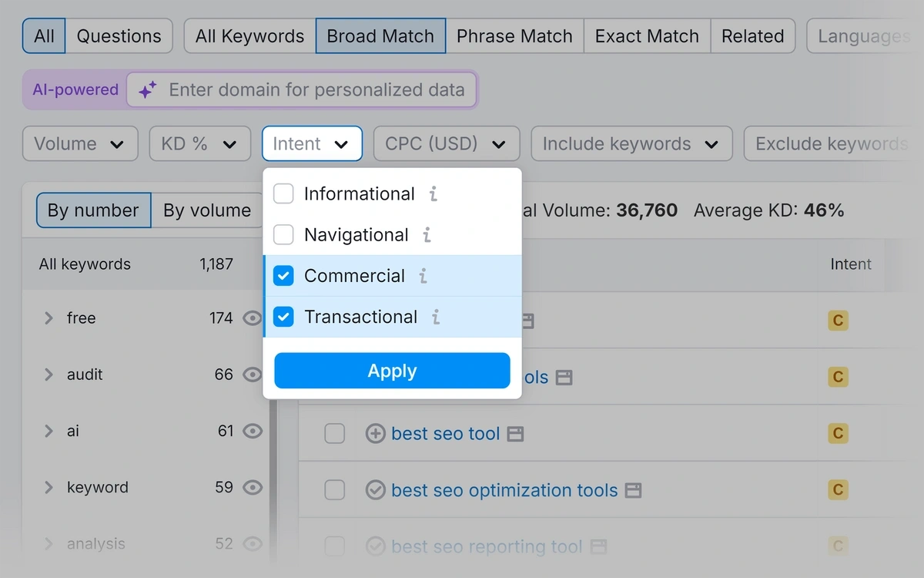
Task: Click the domain input for personalized data
Action: pyautogui.click(x=302, y=90)
